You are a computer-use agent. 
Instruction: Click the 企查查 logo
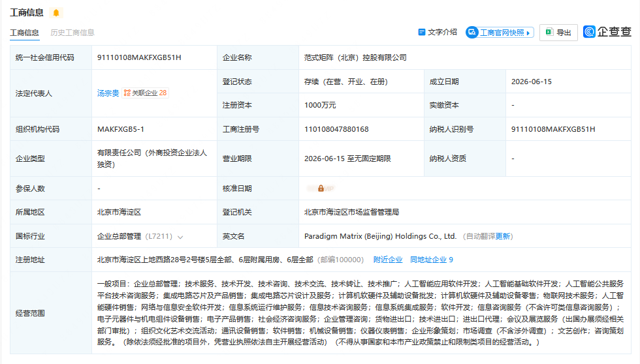point(607,32)
